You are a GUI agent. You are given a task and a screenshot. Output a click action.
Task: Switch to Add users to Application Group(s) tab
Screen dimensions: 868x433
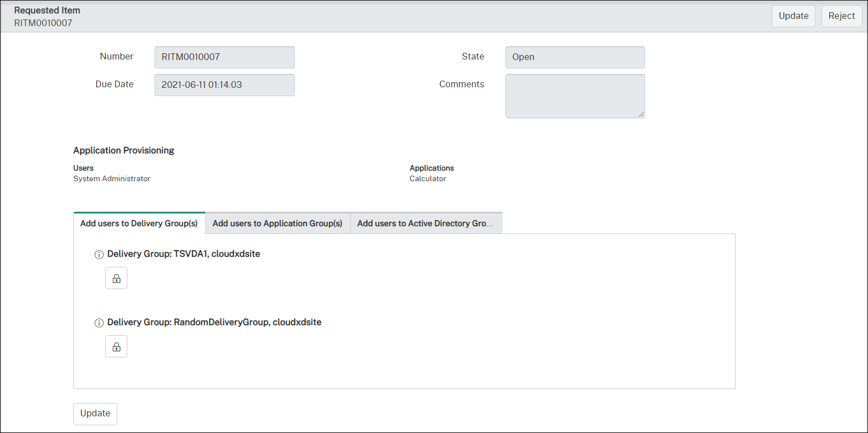(277, 223)
